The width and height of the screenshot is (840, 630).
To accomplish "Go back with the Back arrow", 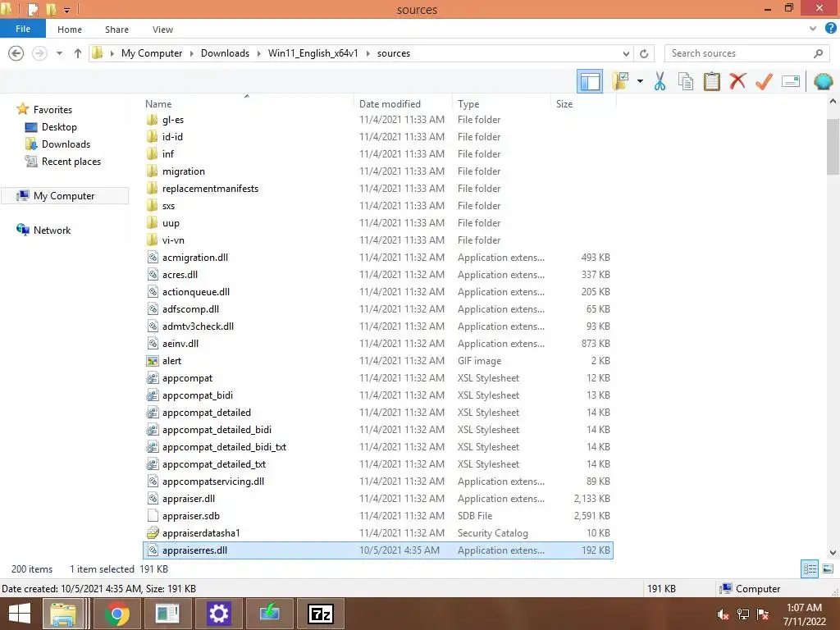I will [16, 53].
